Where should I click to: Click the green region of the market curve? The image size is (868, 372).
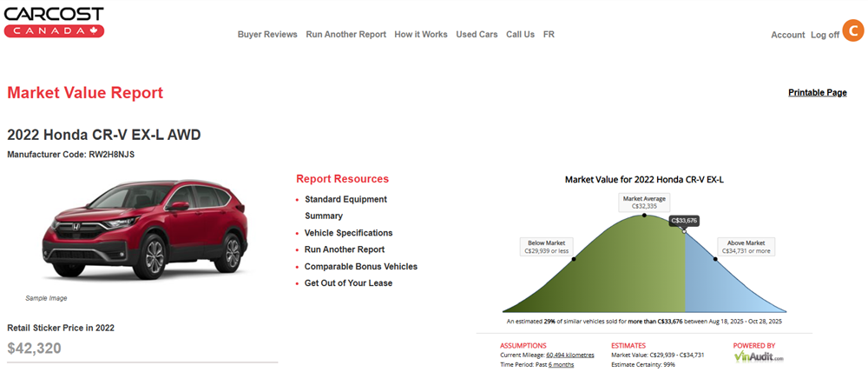(x=615, y=272)
